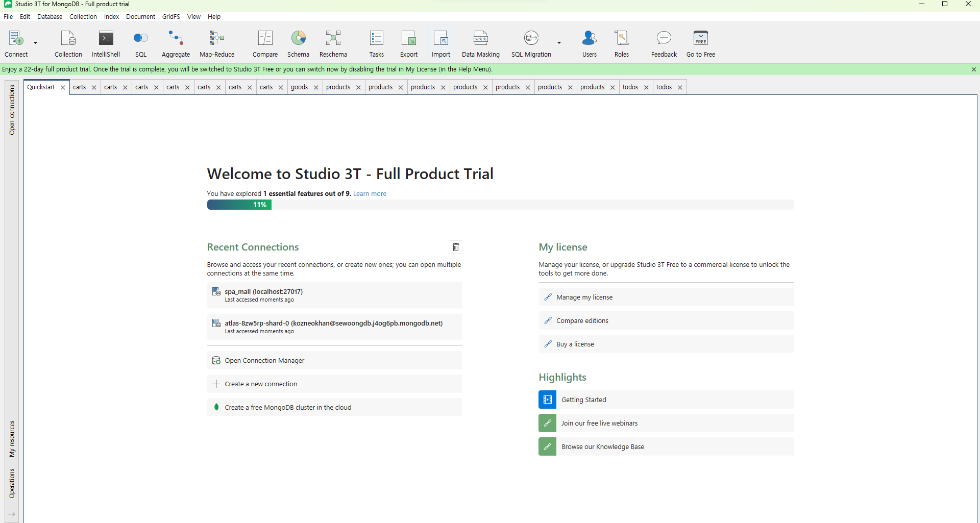The height and width of the screenshot is (523, 980).
Task: Open the Document menu
Action: [x=141, y=17]
